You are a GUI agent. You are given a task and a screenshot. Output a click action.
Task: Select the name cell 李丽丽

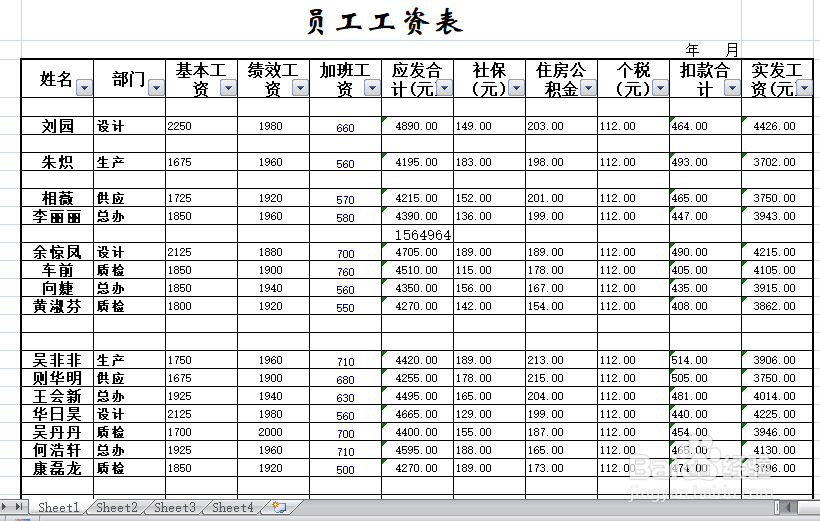click(x=58, y=216)
